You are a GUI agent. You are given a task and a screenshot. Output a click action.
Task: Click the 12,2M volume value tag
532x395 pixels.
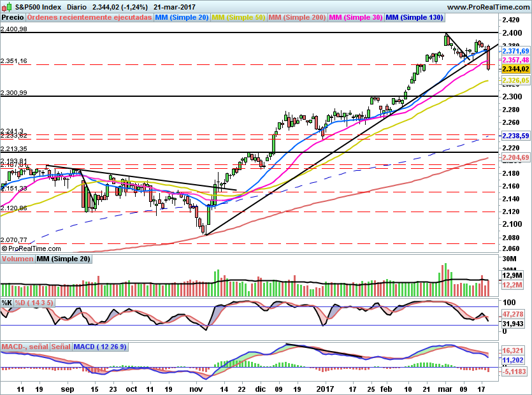512,285
